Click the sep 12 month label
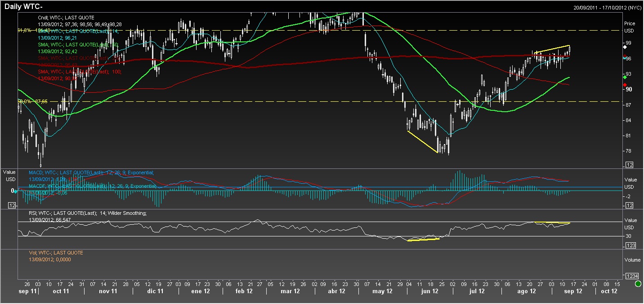 pyautogui.click(x=573, y=291)
